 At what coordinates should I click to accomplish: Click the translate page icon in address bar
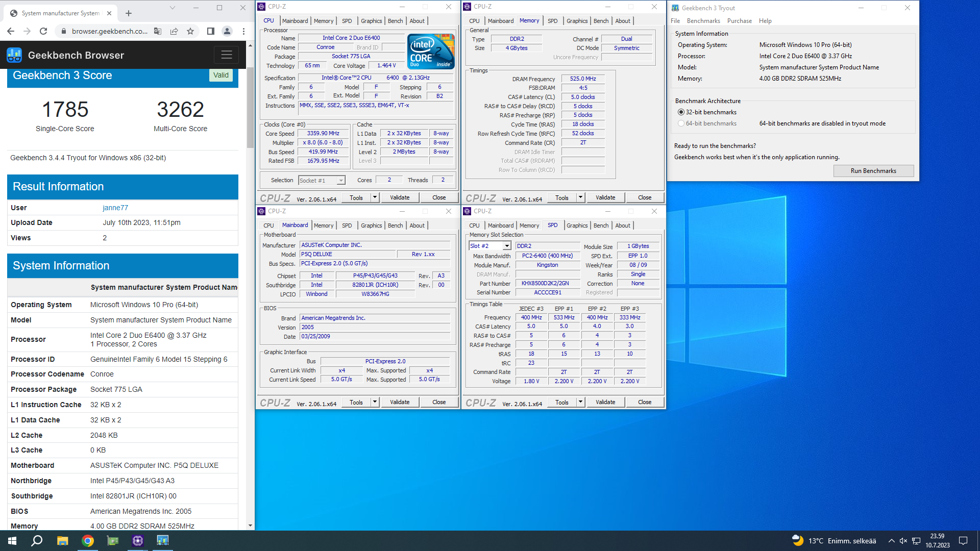pyautogui.click(x=158, y=31)
